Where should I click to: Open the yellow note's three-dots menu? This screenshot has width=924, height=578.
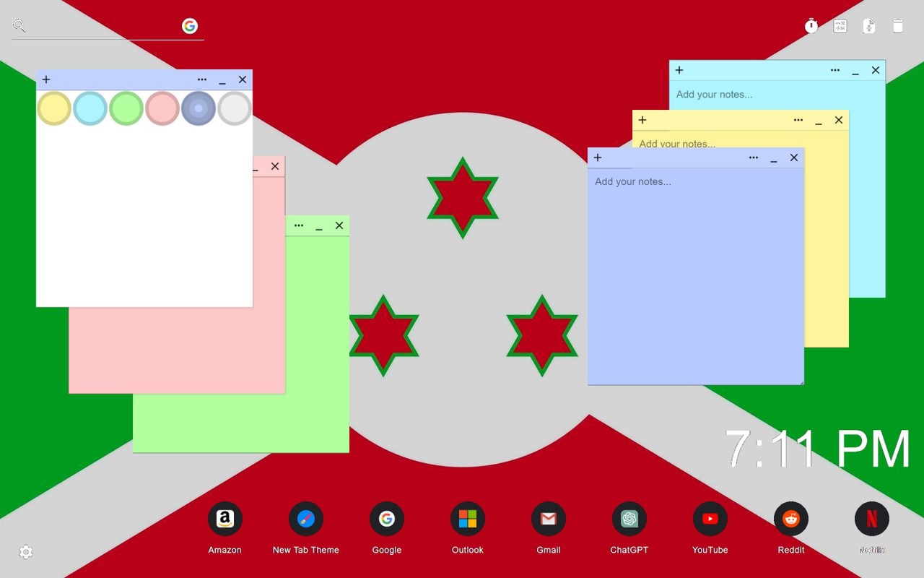(x=798, y=120)
